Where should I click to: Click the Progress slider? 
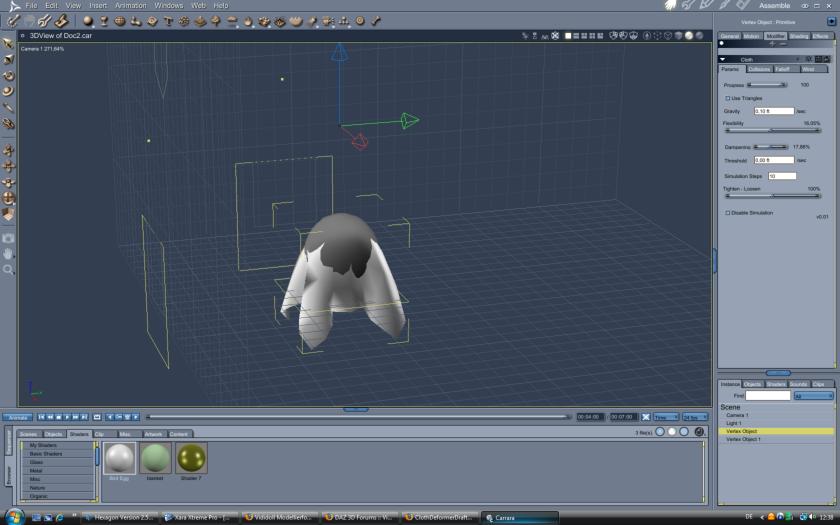click(767, 85)
